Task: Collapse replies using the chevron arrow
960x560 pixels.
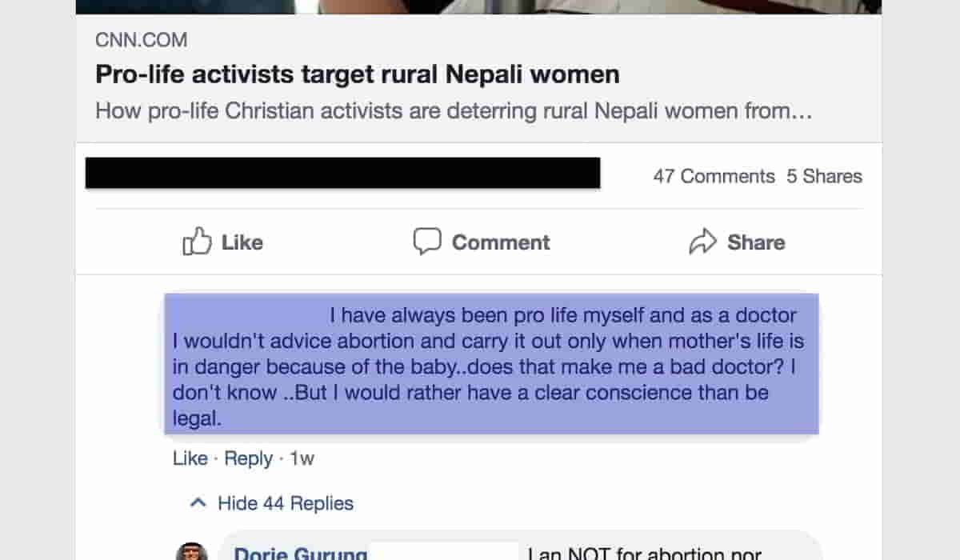Action: [198, 503]
